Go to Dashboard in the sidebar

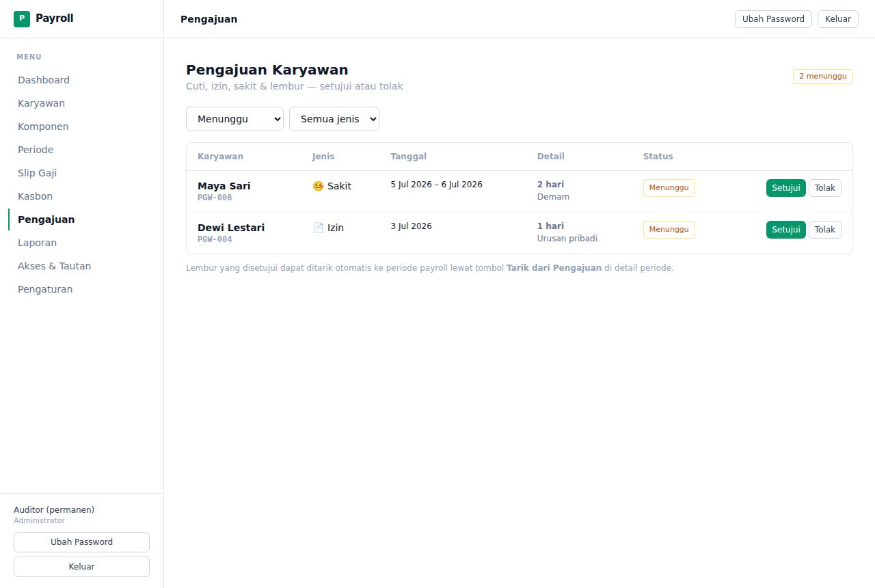point(44,80)
